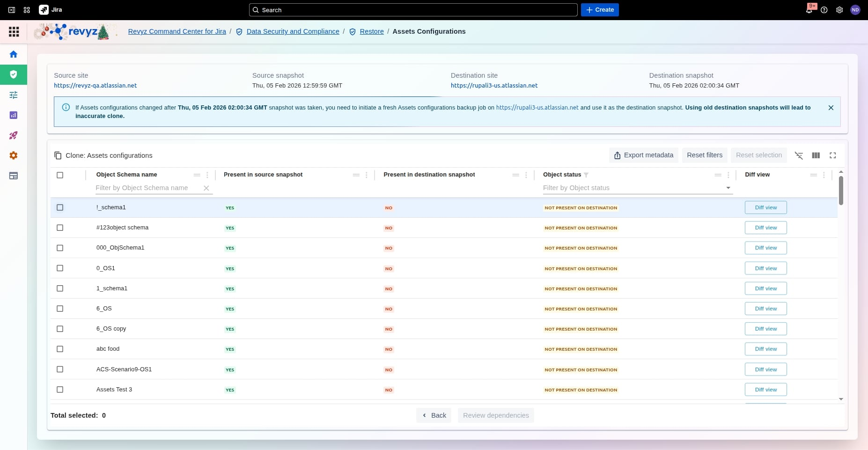The image size is (868, 450).
Task: Click Export metadata button
Action: click(x=643, y=155)
